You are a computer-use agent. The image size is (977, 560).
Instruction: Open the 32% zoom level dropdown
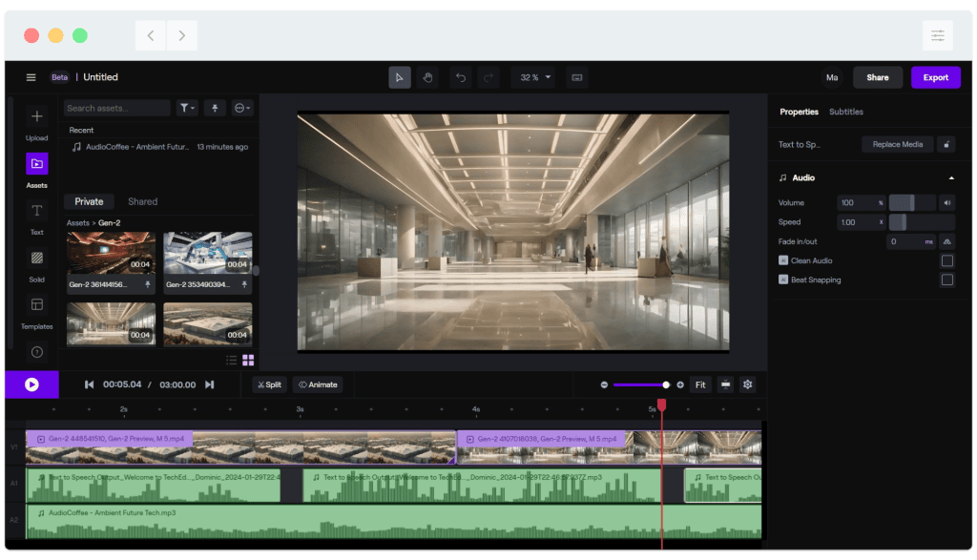click(x=532, y=76)
